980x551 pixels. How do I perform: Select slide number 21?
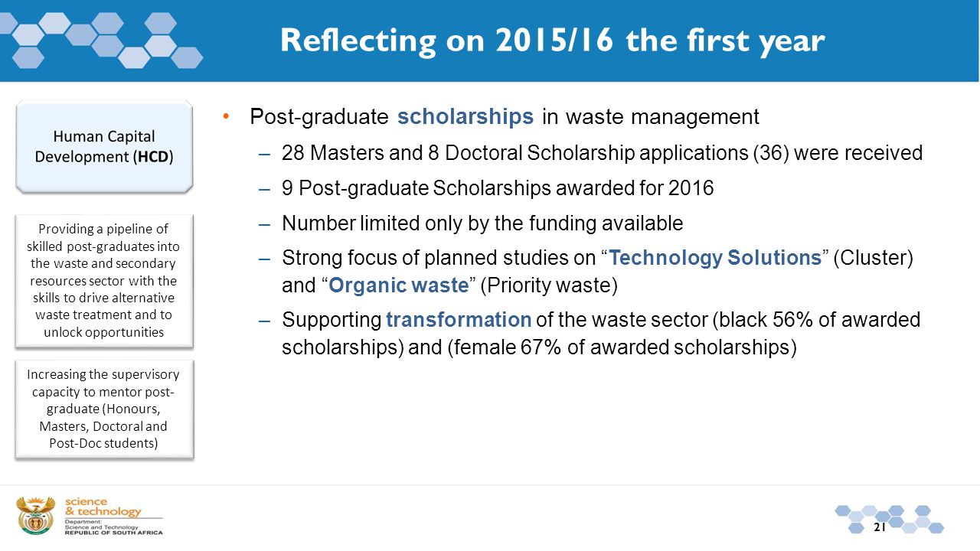(879, 527)
